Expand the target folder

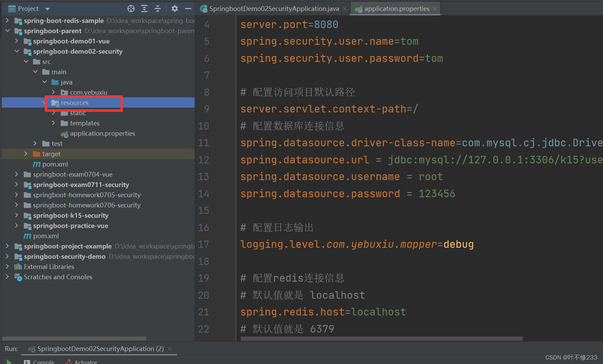26,154
